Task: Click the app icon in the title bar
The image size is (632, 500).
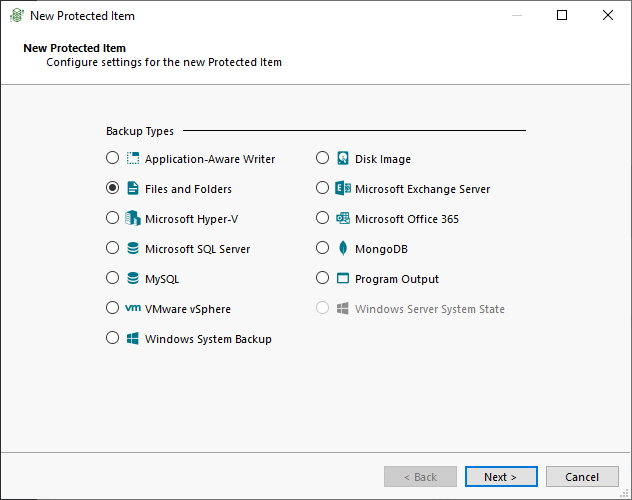Action: (17, 15)
